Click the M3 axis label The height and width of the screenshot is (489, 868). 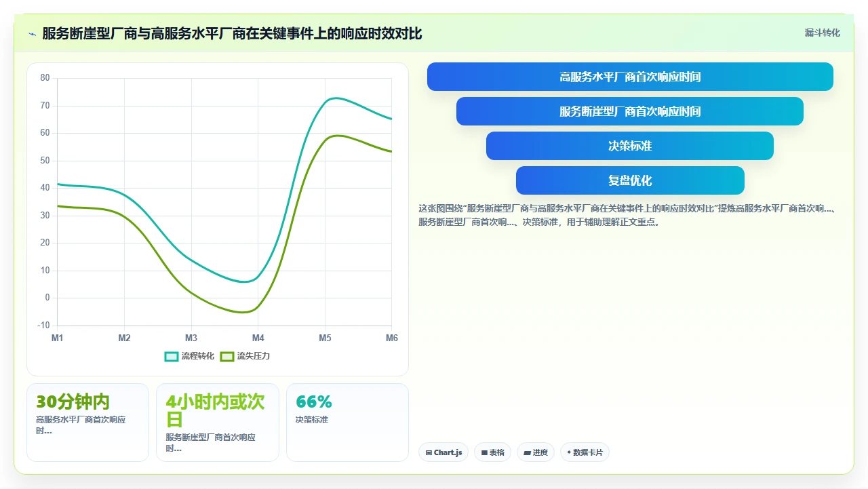(x=191, y=338)
